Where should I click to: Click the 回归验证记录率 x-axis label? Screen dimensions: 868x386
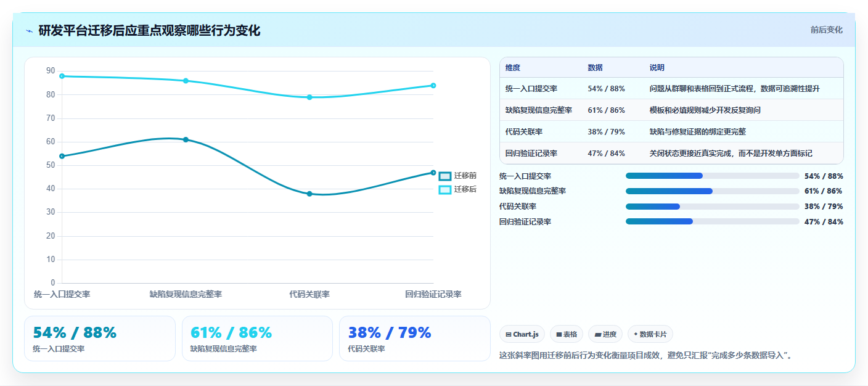point(433,295)
